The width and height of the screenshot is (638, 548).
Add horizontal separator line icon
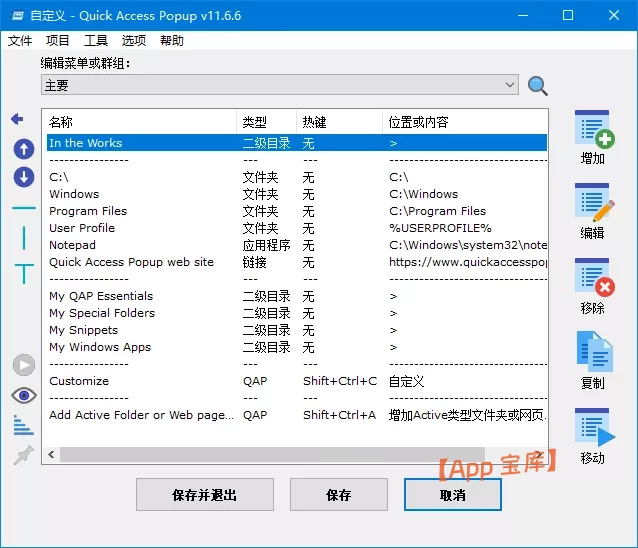(24, 208)
